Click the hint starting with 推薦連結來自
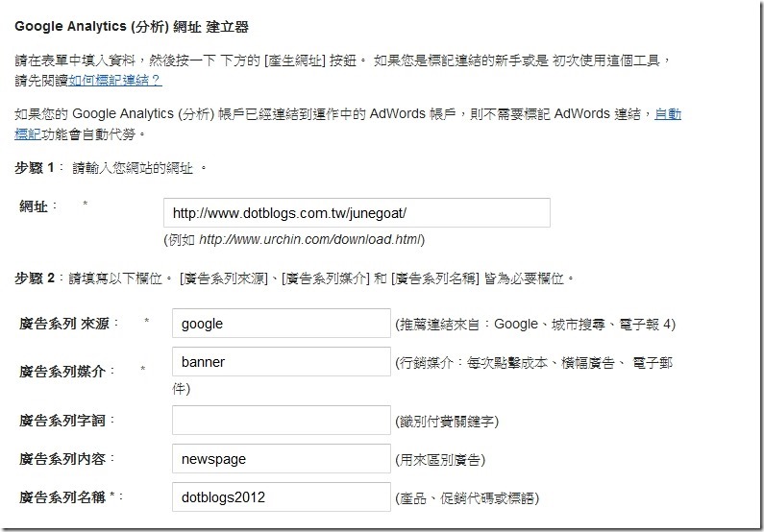Image resolution: width=764 pixels, height=532 pixels. [x=535, y=325]
